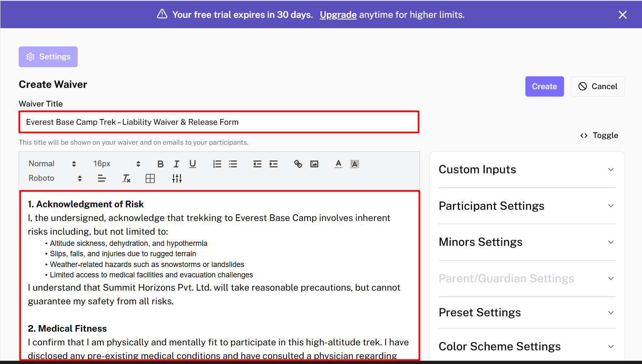Increase indent of the selected text
Image resolution: width=642 pixels, height=364 pixels.
pyautogui.click(x=273, y=164)
